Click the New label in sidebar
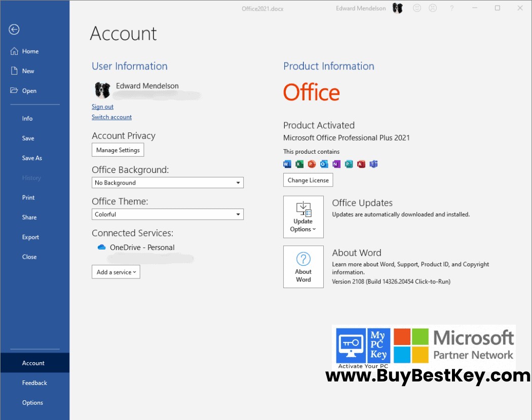 pyautogui.click(x=28, y=71)
